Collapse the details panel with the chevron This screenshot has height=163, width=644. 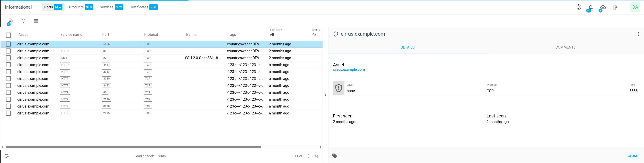pyautogui.click(x=326, y=95)
